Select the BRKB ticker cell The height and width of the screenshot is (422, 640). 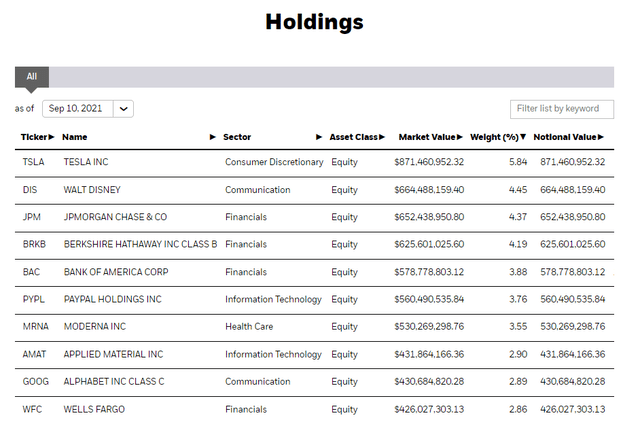pos(34,244)
